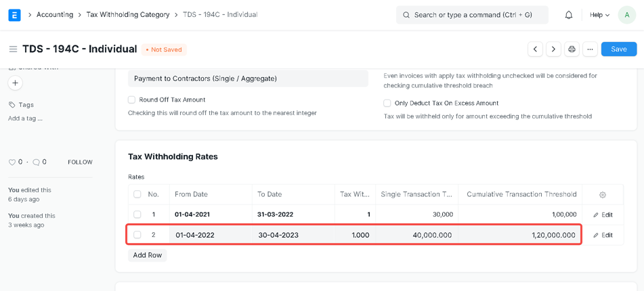Check Only Deduct Tax On Excess Amount
Image resolution: width=644 pixels, height=291 pixels.
coord(387,104)
